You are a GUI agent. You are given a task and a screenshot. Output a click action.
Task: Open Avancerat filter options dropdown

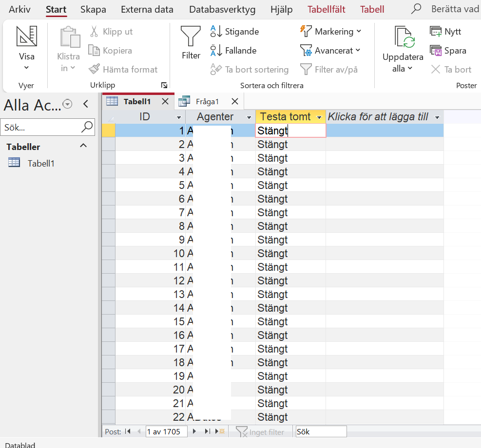pos(330,51)
